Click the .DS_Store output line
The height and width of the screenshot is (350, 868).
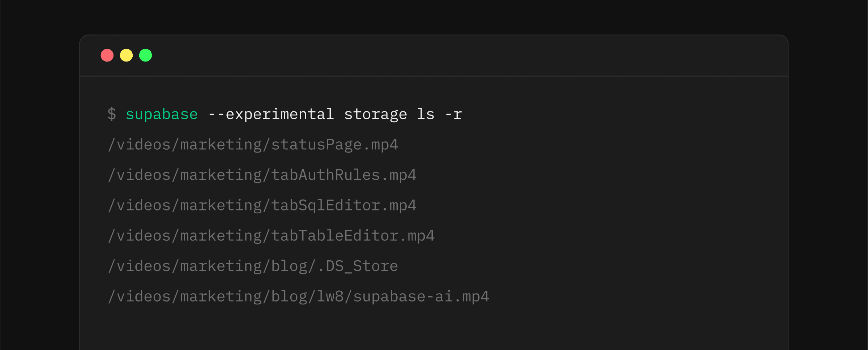tap(253, 266)
